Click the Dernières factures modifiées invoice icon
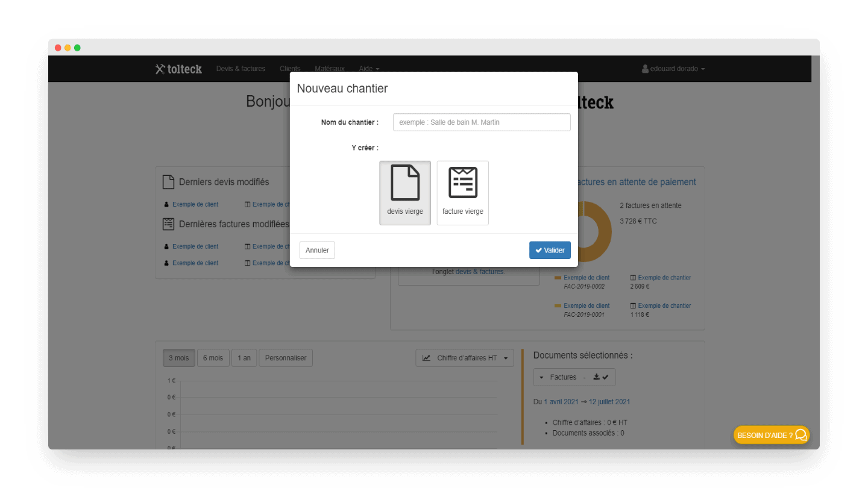 pyautogui.click(x=168, y=224)
